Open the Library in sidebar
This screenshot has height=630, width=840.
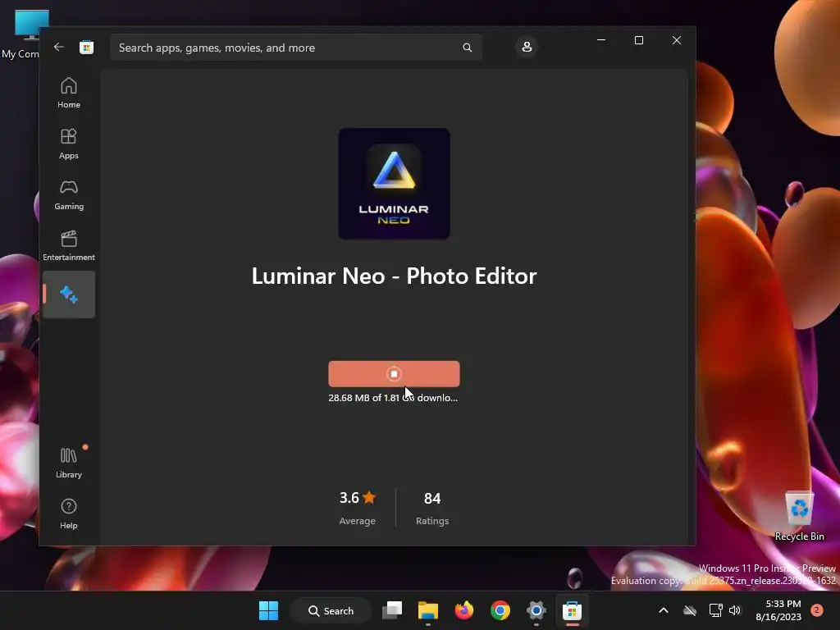pos(69,463)
